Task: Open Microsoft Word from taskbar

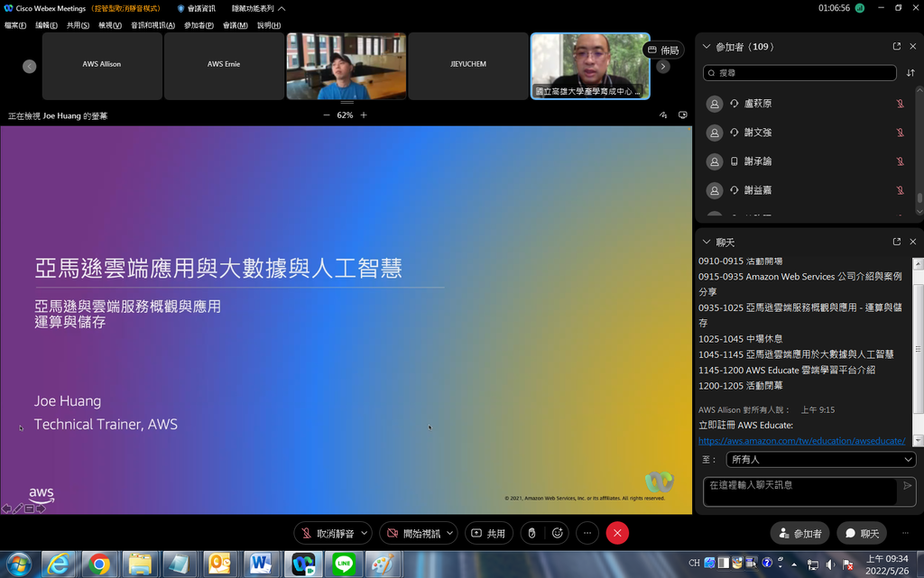Action: (x=261, y=564)
